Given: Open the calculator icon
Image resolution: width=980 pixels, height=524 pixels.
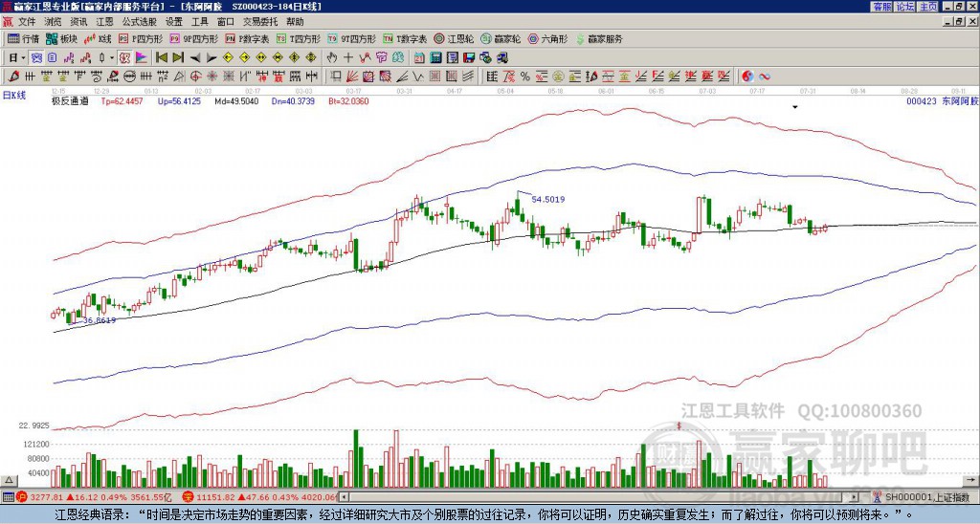Looking at the screenshot, I should (435, 58).
